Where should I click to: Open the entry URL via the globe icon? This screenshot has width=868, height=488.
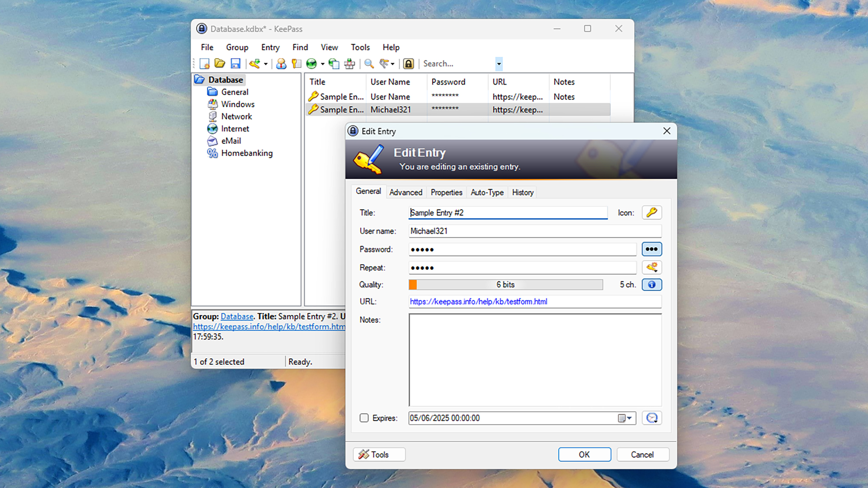311,64
